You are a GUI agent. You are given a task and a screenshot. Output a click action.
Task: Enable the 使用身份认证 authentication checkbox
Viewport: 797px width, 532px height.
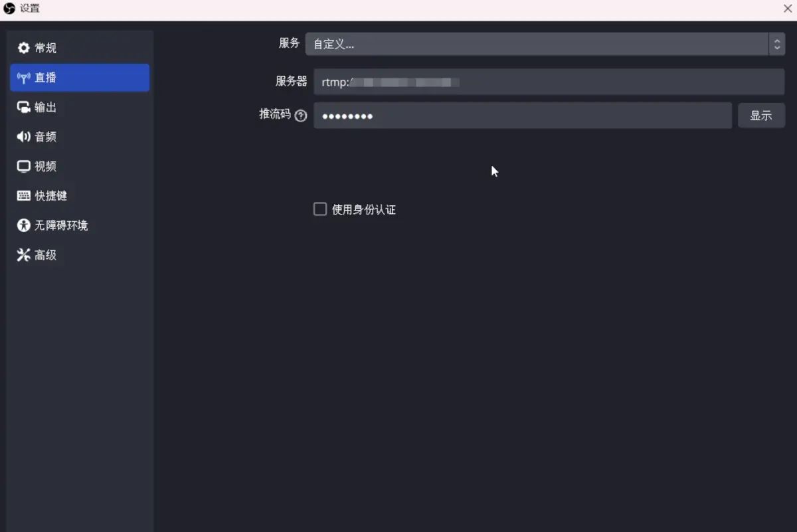(319, 209)
